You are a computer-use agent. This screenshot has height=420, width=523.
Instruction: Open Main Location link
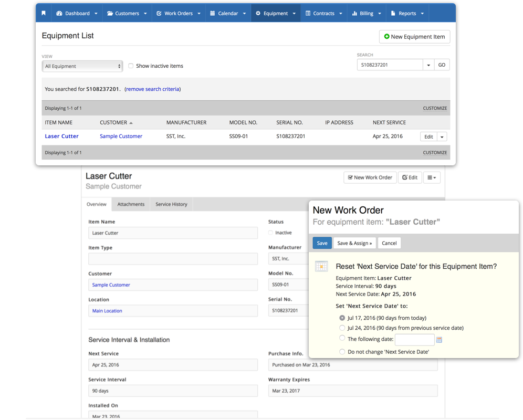tap(107, 311)
